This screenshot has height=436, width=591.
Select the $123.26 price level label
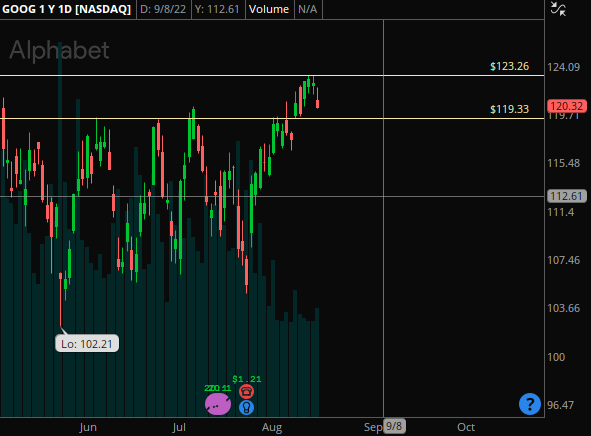coord(509,66)
